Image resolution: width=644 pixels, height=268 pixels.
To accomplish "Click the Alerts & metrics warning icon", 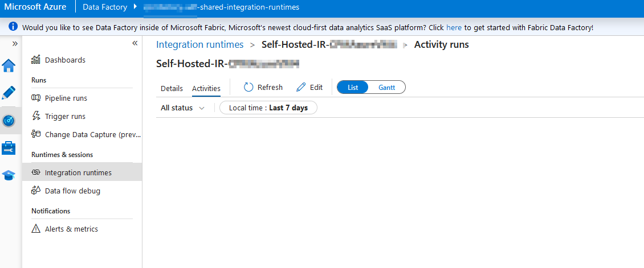I will tap(36, 229).
